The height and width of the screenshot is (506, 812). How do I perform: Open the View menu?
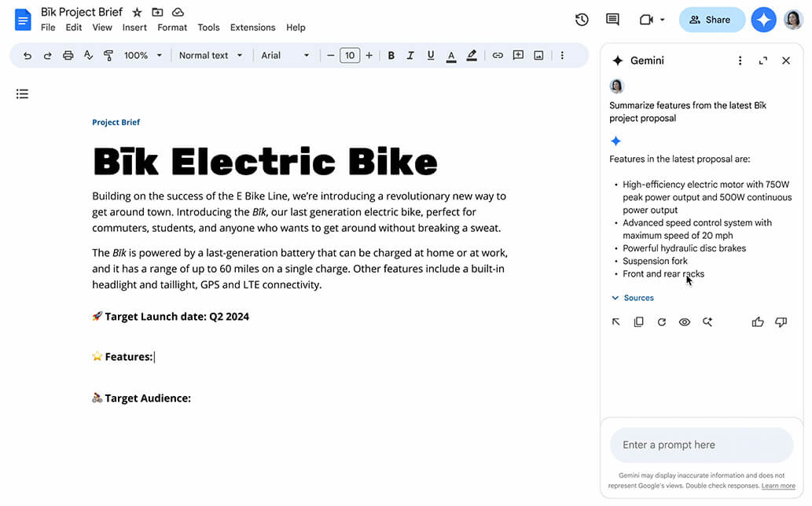pos(102,27)
